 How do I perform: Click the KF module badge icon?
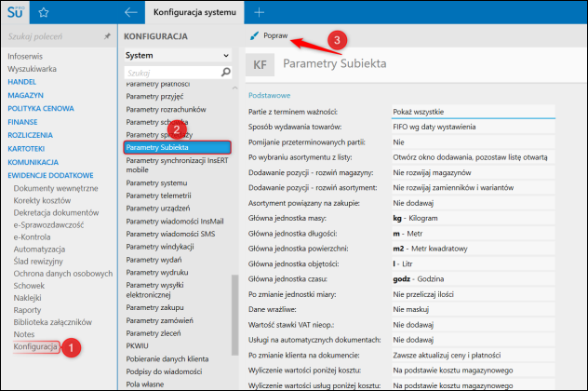click(260, 66)
